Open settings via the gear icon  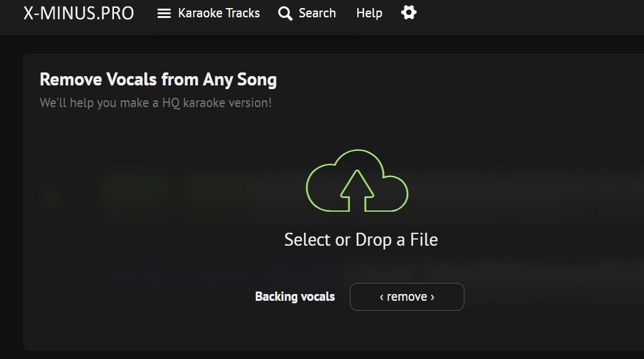tap(409, 13)
